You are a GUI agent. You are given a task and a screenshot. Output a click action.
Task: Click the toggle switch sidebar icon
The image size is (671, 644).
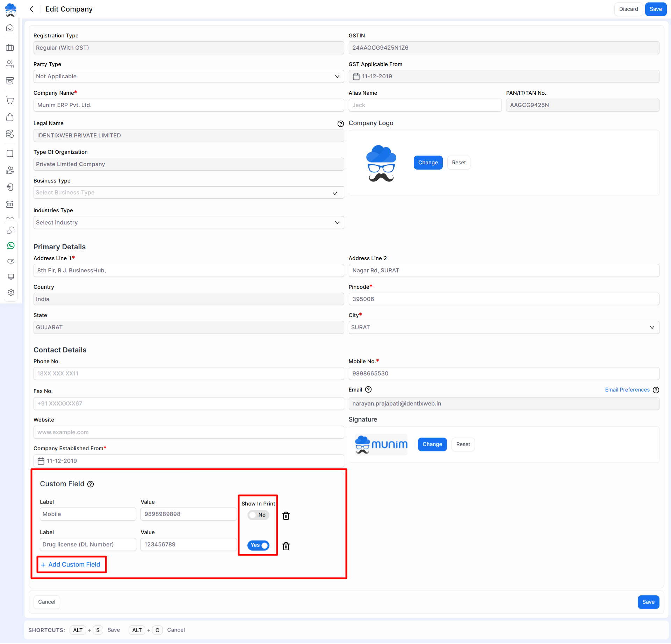[11, 262]
